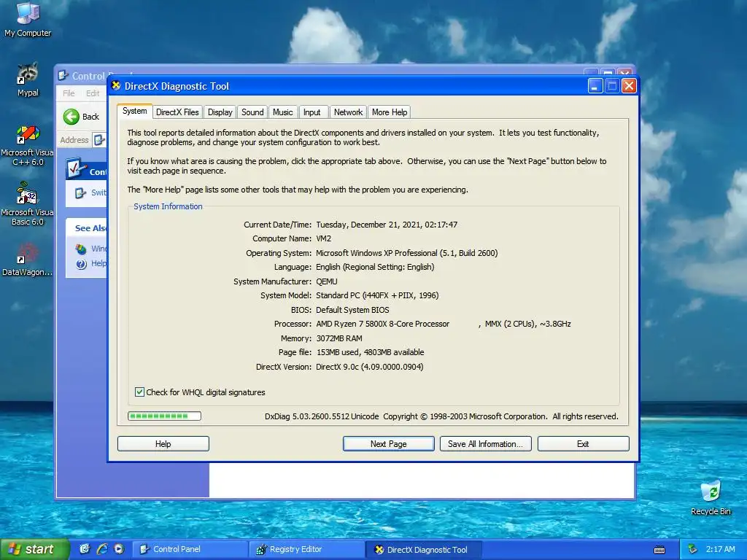Switch to the Display tab
747x560 pixels.
tap(220, 112)
